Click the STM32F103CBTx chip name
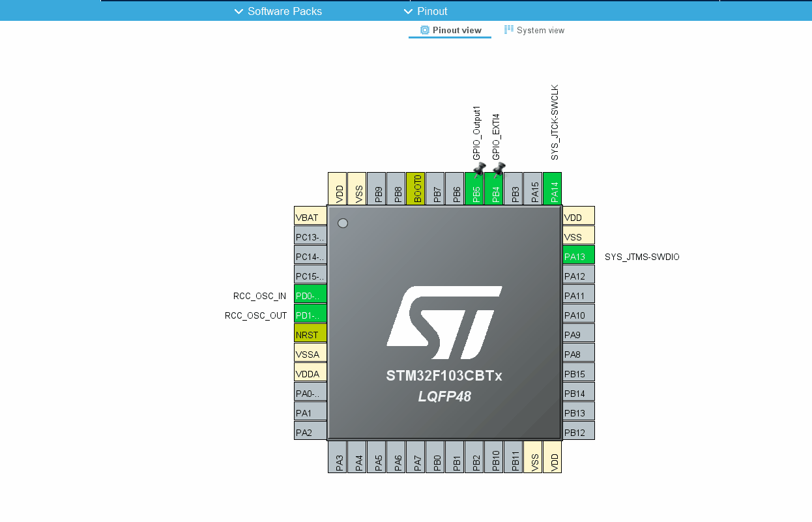Image resolution: width=812 pixels, height=522 pixels. [444, 376]
